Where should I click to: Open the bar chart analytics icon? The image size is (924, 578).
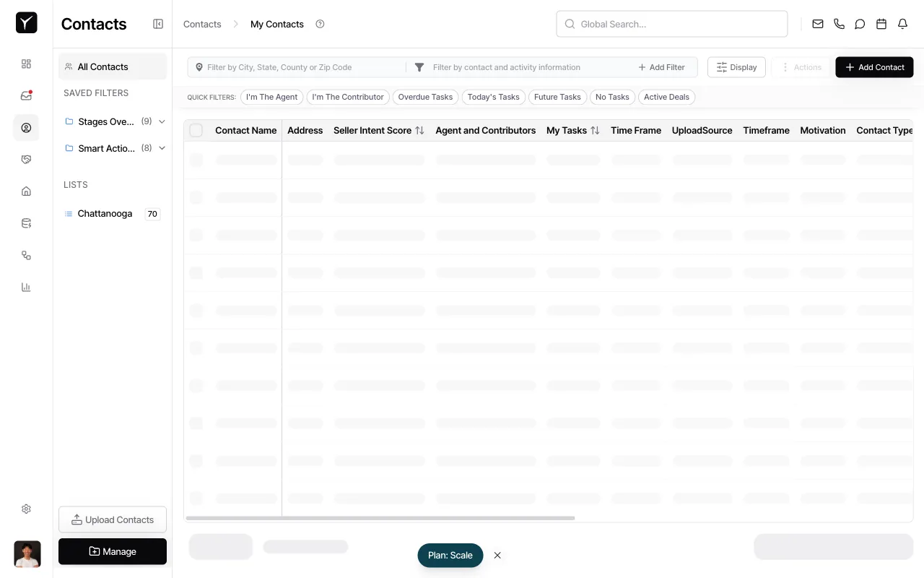click(26, 287)
